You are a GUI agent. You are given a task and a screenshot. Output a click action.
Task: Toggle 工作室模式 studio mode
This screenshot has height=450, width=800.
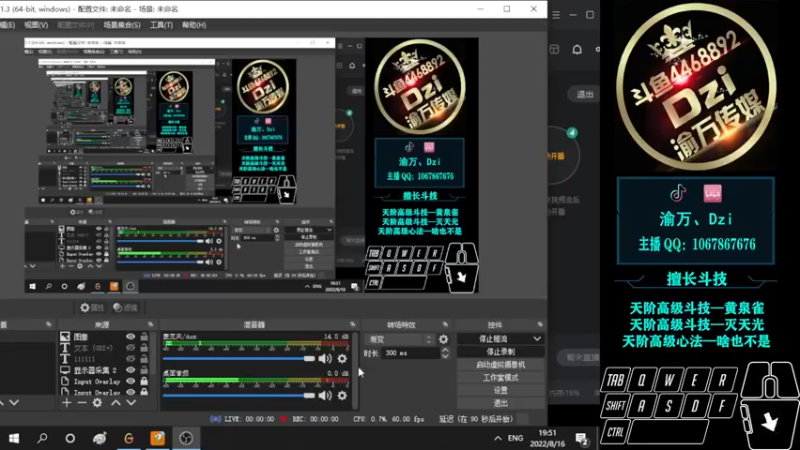(x=501, y=378)
